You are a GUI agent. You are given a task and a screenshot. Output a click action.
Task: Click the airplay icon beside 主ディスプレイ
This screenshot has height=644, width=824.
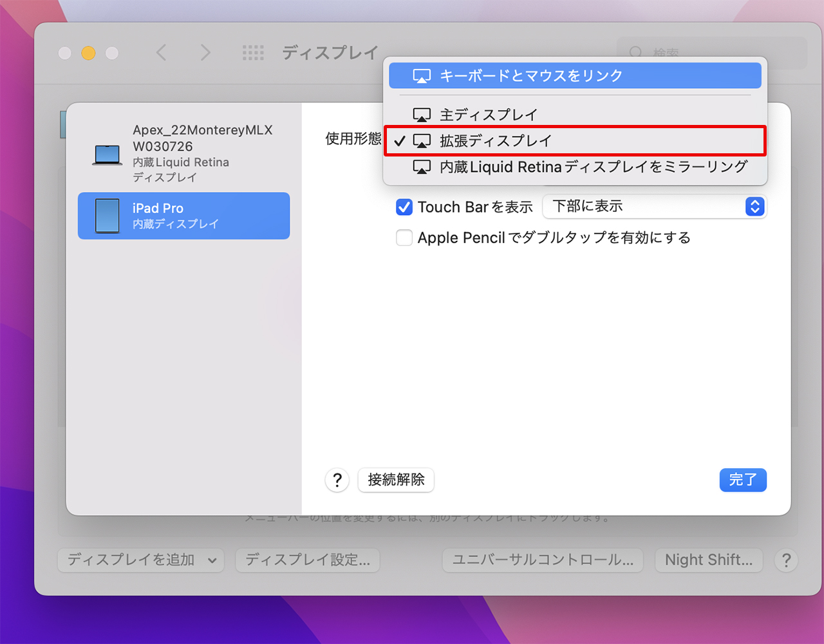click(x=422, y=115)
